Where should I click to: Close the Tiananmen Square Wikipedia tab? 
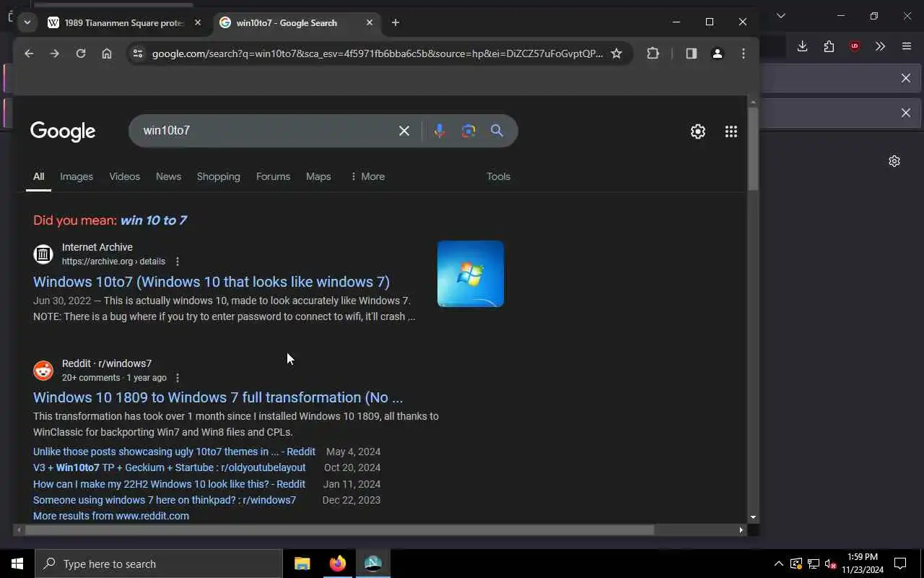point(198,22)
